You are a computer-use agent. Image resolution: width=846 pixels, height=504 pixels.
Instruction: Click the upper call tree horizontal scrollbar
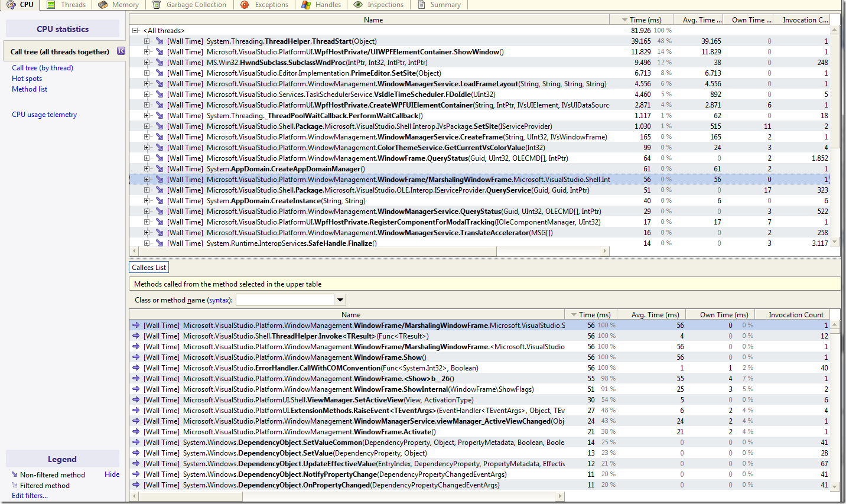pos(369,251)
